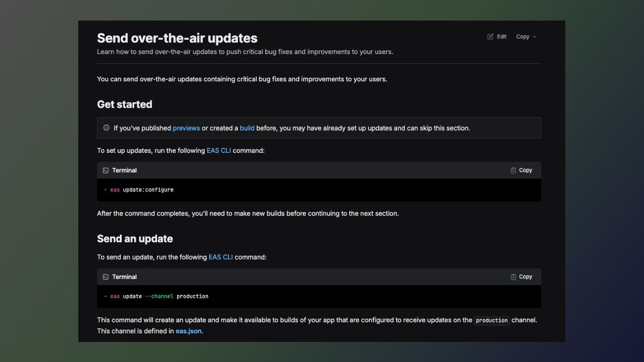The width and height of the screenshot is (644, 362).
Task: Click clipboard icon in production channel terminal
Action: click(x=513, y=277)
